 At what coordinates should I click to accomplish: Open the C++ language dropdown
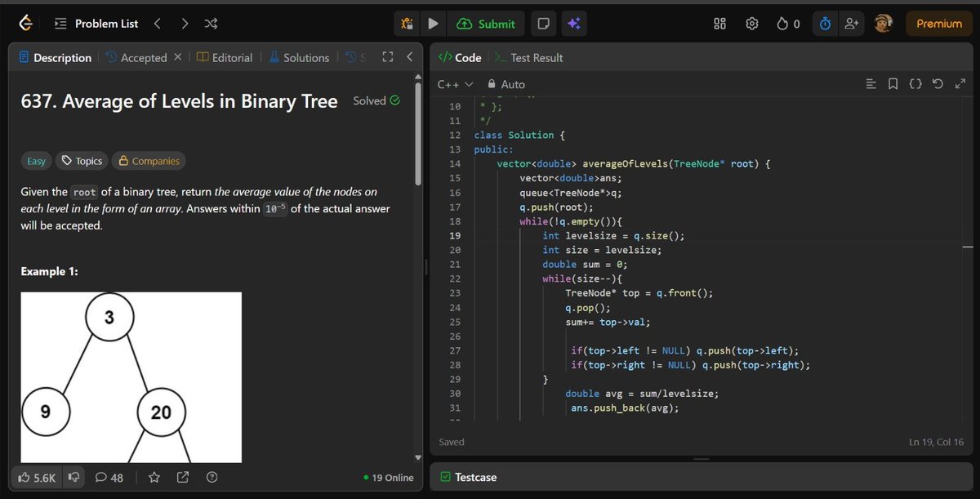(456, 84)
